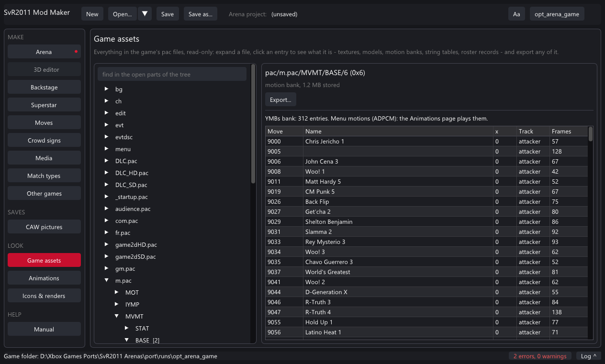The height and width of the screenshot is (364, 605).
Task: Select the Shelton Benjamin row
Action: pyautogui.click(x=426, y=222)
